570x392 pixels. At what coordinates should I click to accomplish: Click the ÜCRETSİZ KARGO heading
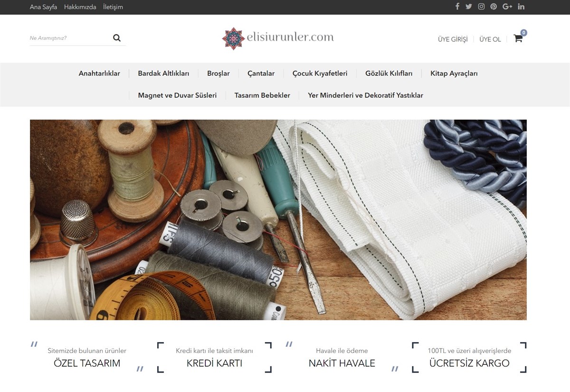point(469,363)
